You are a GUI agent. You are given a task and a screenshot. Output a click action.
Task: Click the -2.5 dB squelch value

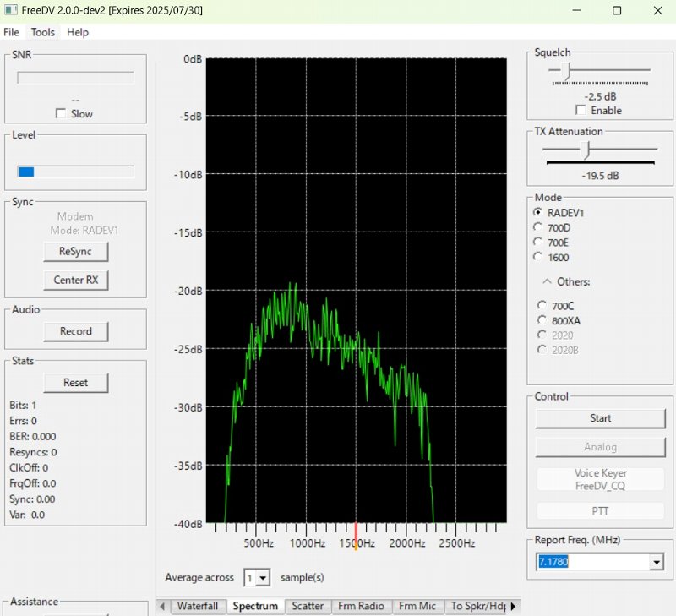600,96
